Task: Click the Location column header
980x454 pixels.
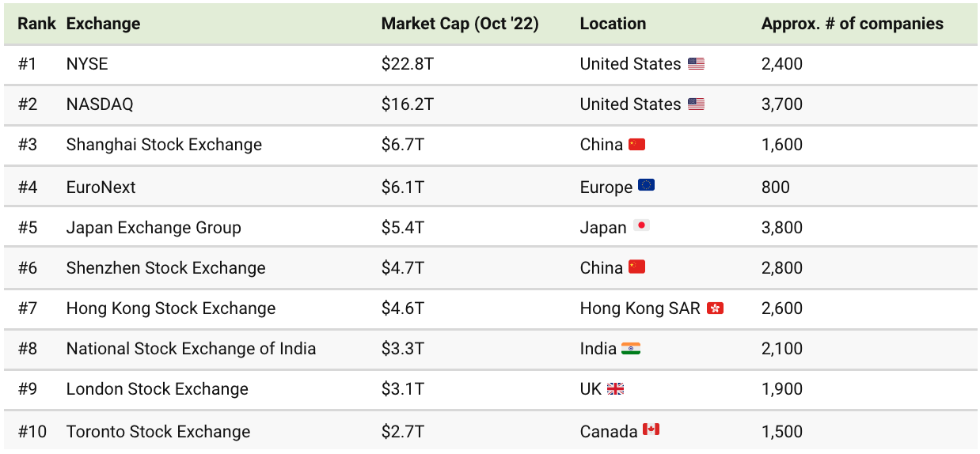Action: [x=613, y=24]
